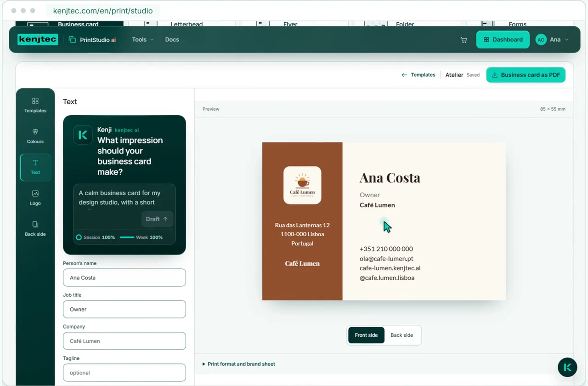Click the Rua das Lanternas 12 address line
This screenshot has height=386, width=588.
pos(302,225)
